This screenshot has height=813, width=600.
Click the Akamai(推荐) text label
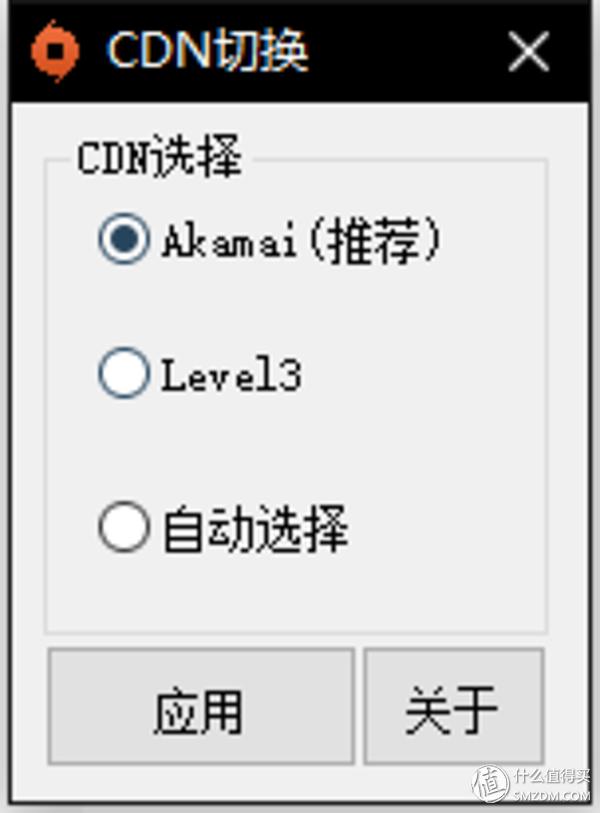[301, 242]
